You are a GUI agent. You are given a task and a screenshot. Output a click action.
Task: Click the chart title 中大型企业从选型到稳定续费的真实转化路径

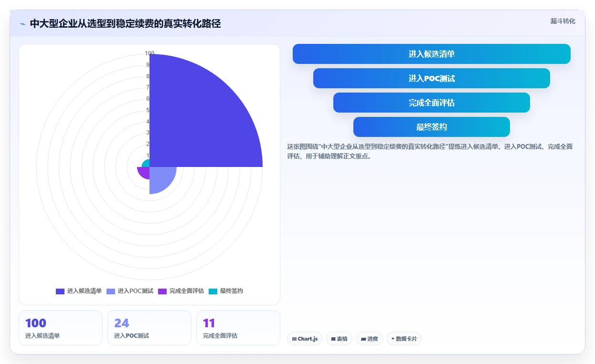click(x=125, y=24)
